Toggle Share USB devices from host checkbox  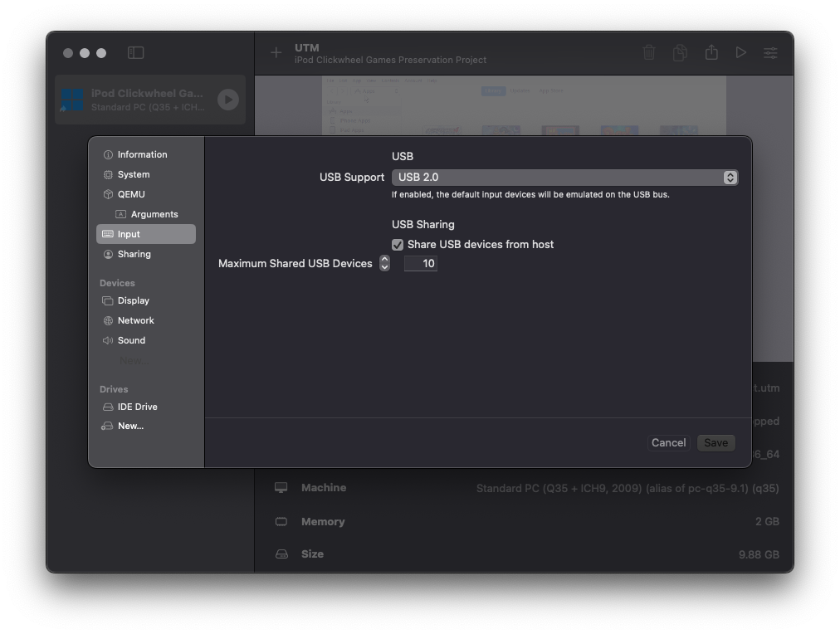(x=398, y=245)
